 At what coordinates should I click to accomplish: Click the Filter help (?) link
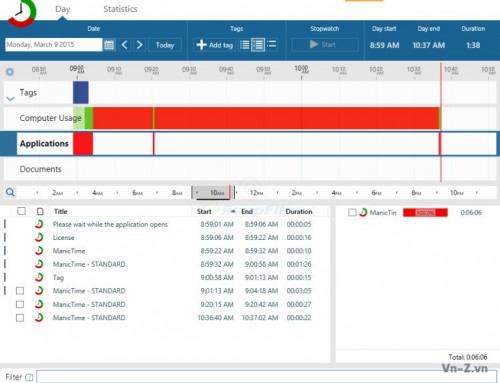(x=29, y=377)
